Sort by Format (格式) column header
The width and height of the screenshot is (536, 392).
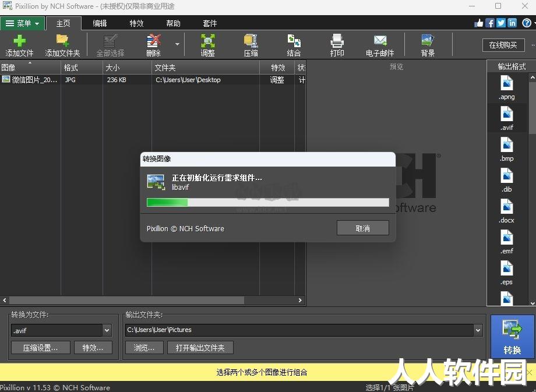pyautogui.click(x=82, y=68)
